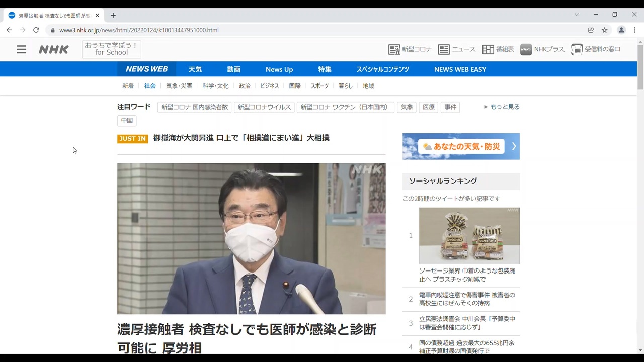Open the 番組表 program guide icon
The height and width of the screenshot is (362, 644).
coord(498,49)
